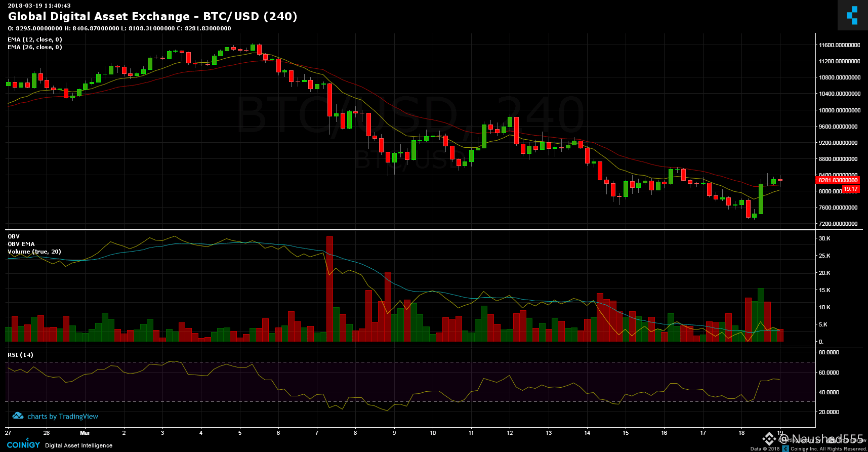Select the 'RSI (14)' indicator label
Image resolution: width=868 pixels, height=452 pixels.
(20, 355)
